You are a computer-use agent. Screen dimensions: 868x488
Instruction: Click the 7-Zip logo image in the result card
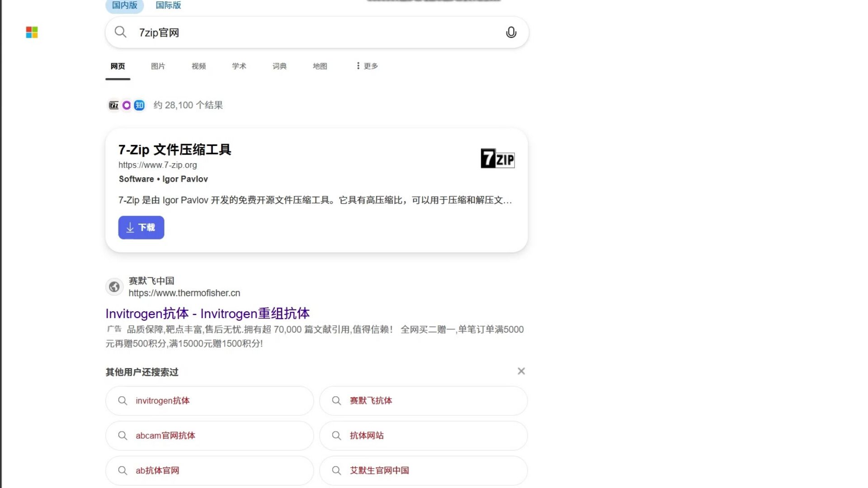click(497, 158)
